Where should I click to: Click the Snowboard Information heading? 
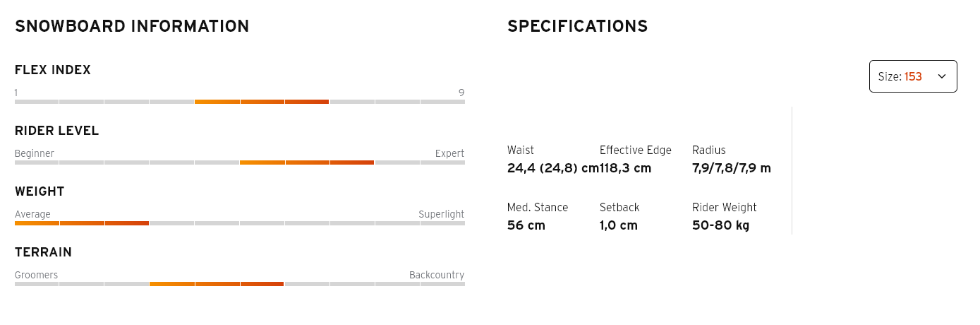132,27
